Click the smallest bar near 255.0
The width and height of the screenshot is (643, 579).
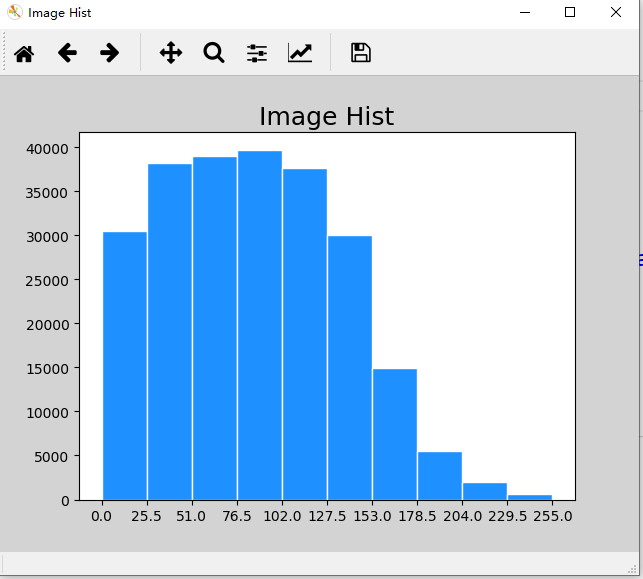[530, 497]
